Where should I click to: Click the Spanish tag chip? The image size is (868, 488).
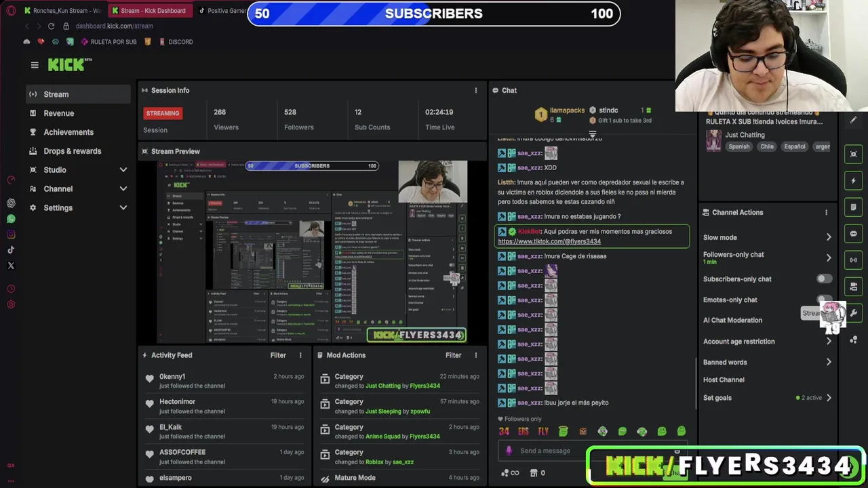pos(739,146)
